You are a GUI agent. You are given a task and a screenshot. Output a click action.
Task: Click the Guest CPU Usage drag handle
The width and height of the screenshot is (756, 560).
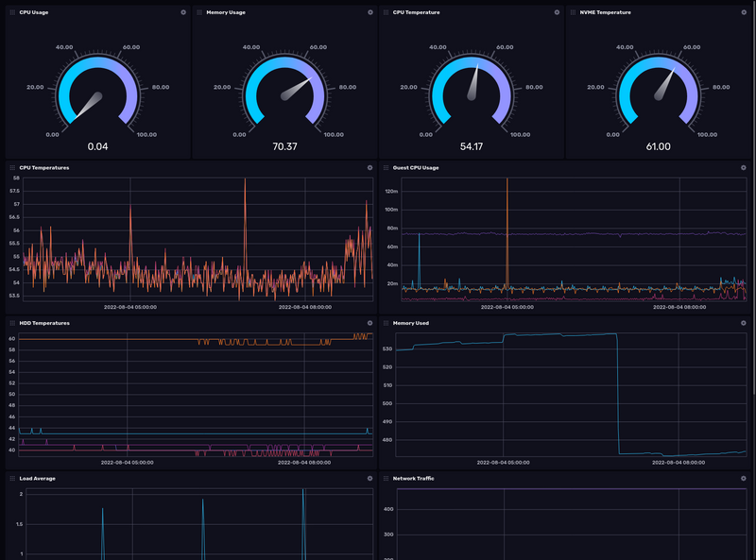point(386,168)
